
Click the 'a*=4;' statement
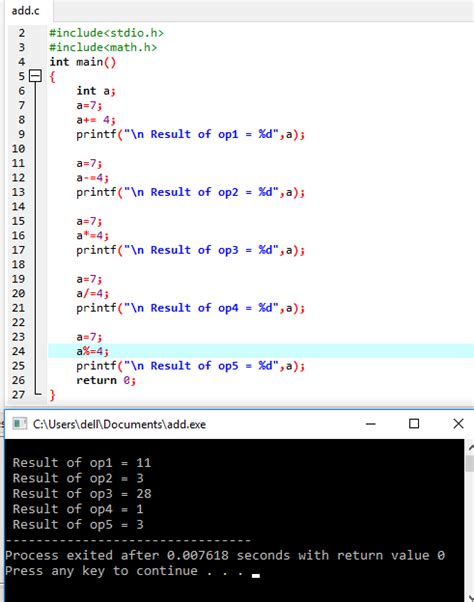[x=92, y=236]
